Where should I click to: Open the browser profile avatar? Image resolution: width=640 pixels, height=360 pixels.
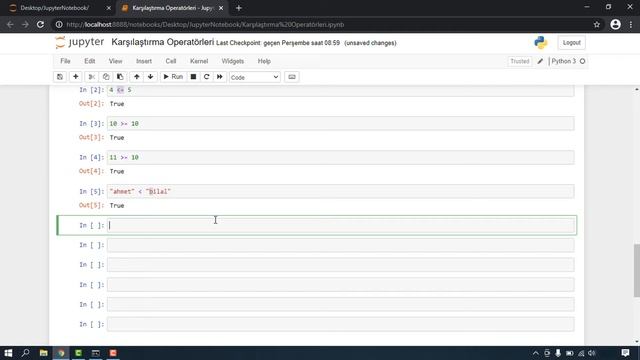pyautogui.click(x=616, y=24)
